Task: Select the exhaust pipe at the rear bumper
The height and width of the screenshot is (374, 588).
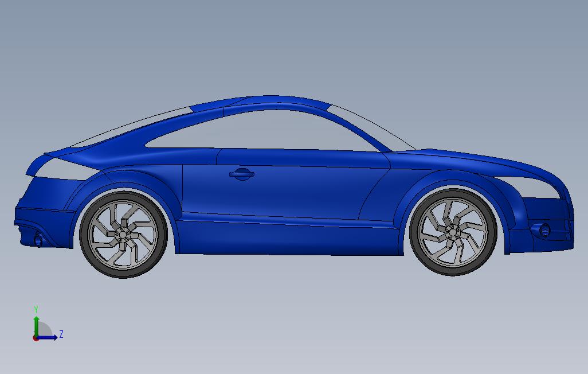Action: 38,240
